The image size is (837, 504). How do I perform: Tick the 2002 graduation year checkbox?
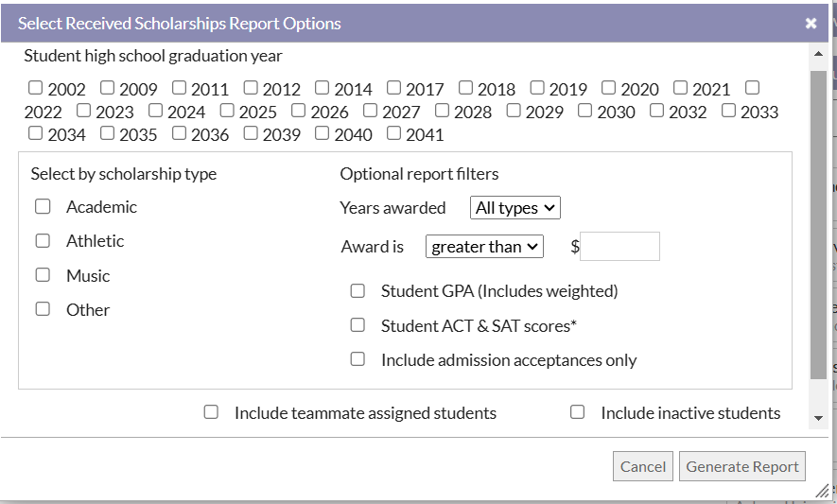[36, 88]
